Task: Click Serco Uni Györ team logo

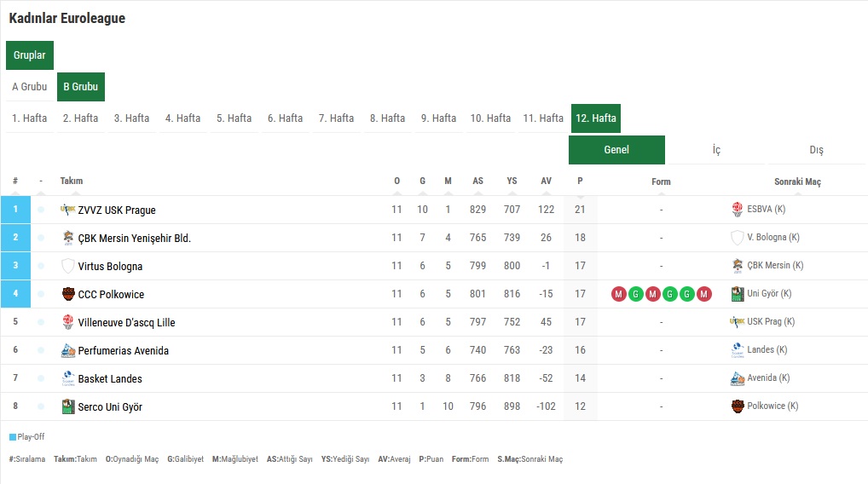Action: pos(68,406)
